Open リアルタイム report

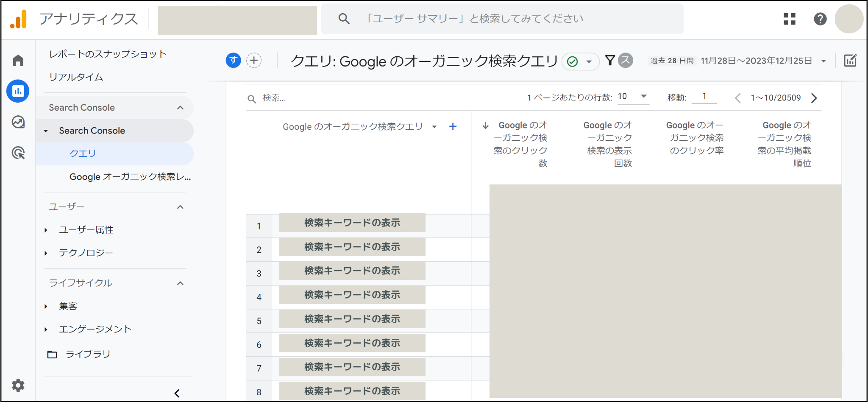click(x=76, y=77)
